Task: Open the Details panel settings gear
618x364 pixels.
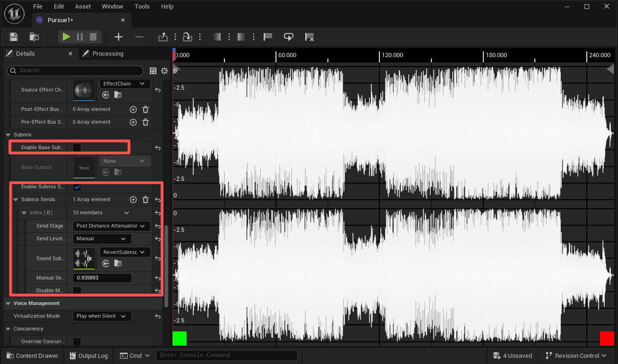Action: click(164, 70)
